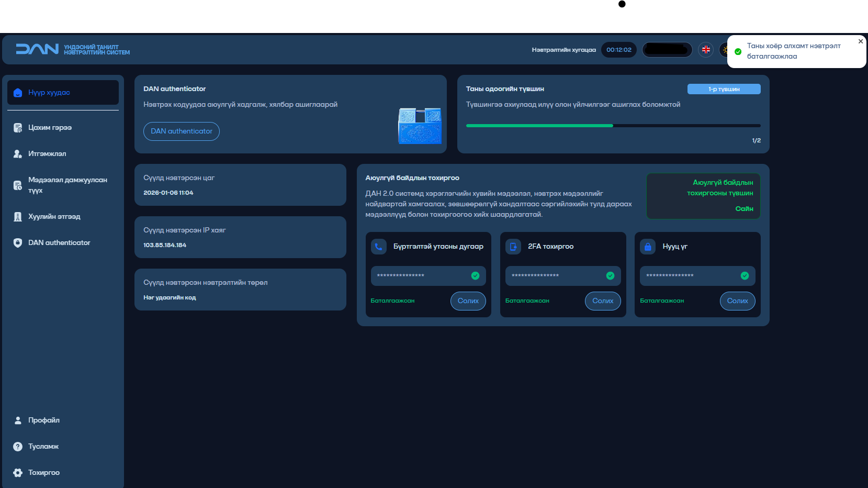868x488 pixels.
Task: Click the Сайн security level label
Action: (745, 209)
